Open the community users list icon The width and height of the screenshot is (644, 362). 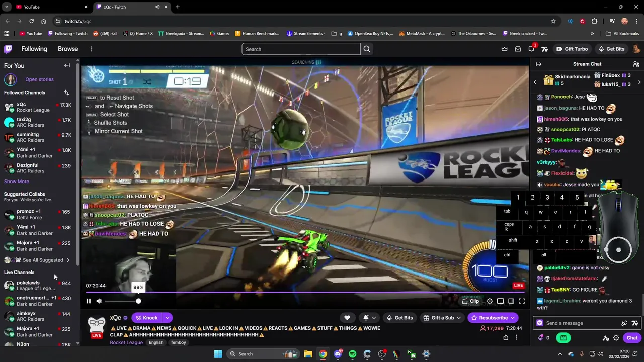(636, 64)
